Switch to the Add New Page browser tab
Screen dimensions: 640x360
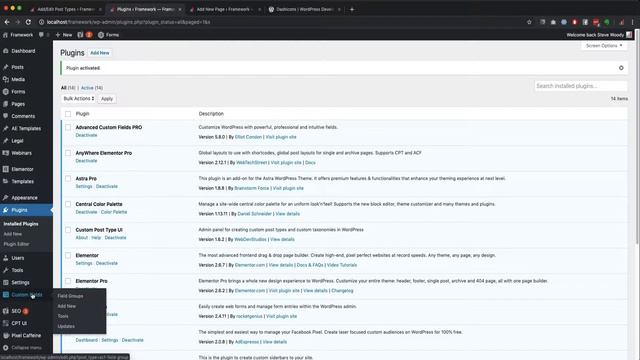tap(224, 9)
